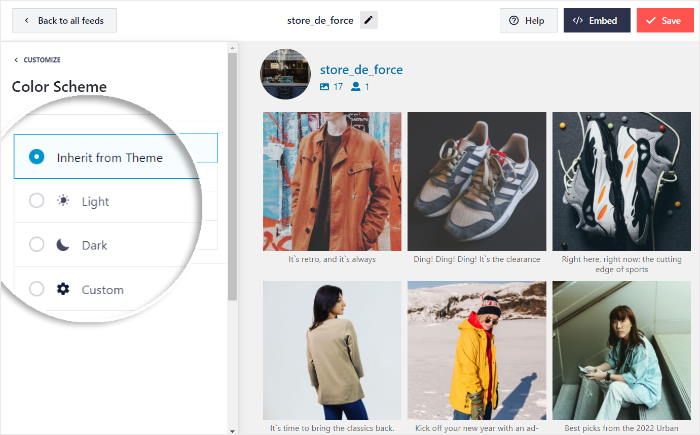Click the "Color Scheme" heading
700x435 pixels.
pyautogui.click(x=59, y=87)
